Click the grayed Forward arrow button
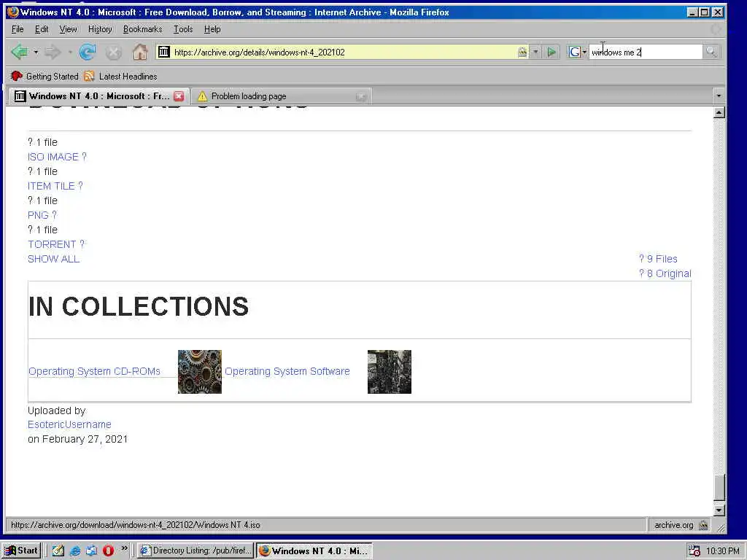Viewport: 747px width, 560px height. click(x=53, y=52)
